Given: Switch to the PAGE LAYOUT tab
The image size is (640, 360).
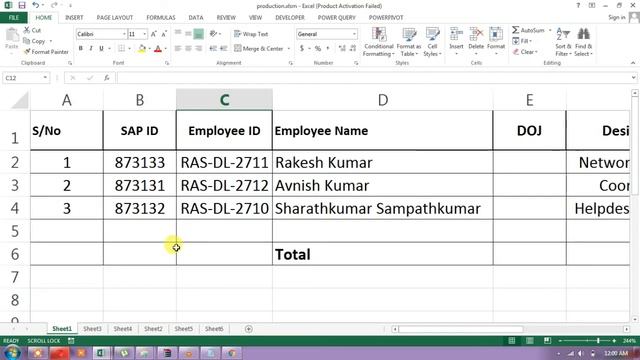Looking at the screenshot, I should (115, 18).
